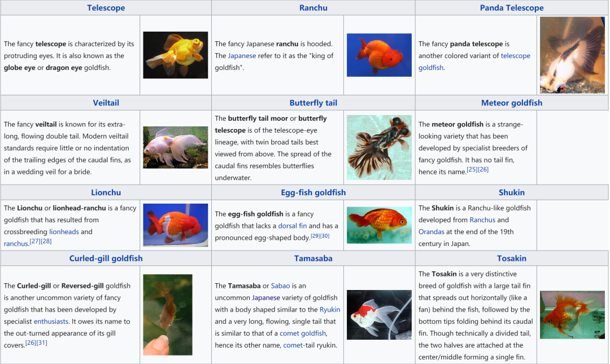This screenshot has width=610, height=364.
Task: Click the Tosakin goldfish thumbnail
Action: coord(572,314)
